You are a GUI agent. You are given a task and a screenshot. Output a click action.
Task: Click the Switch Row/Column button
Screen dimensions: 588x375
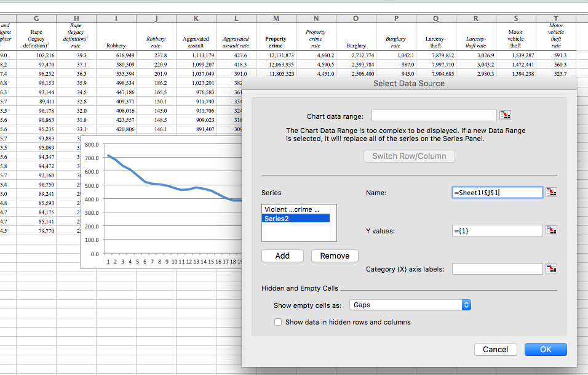pos(409,156)
